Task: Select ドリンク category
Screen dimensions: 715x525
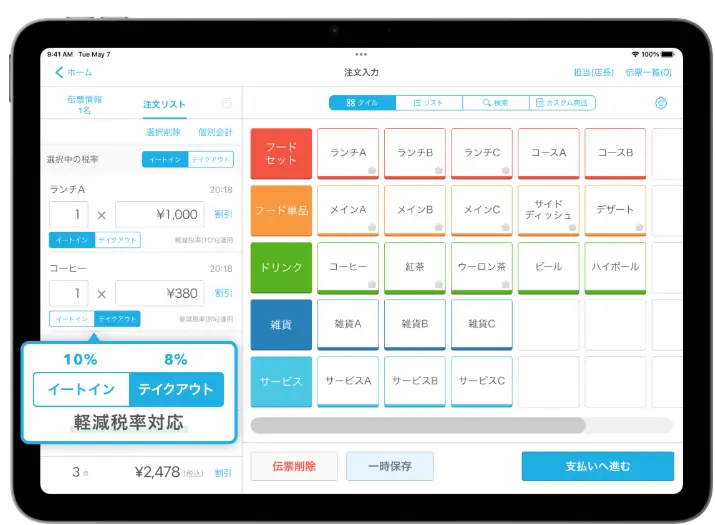Action: [x=281, y=268]
